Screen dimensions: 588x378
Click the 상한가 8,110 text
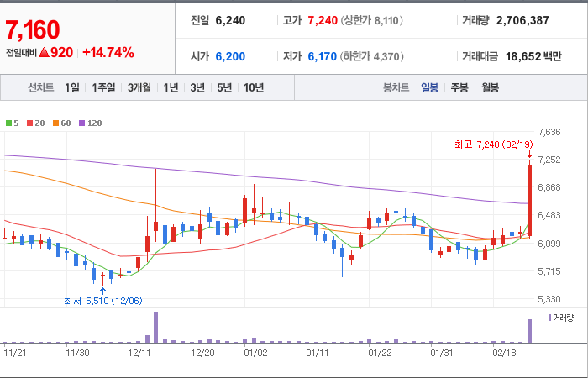point(372,21)
